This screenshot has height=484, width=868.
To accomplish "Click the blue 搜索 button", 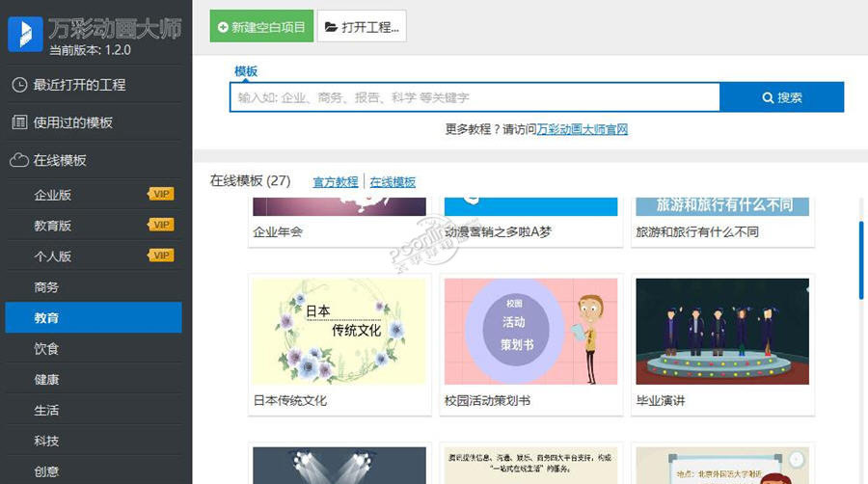I will point(781,97).
